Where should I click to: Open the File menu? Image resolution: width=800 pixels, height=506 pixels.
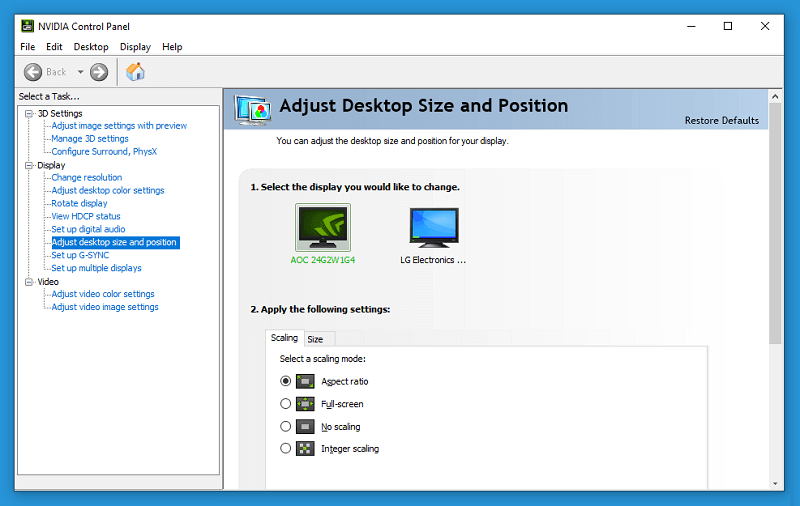pyautogui.click(x=28, y=47)
